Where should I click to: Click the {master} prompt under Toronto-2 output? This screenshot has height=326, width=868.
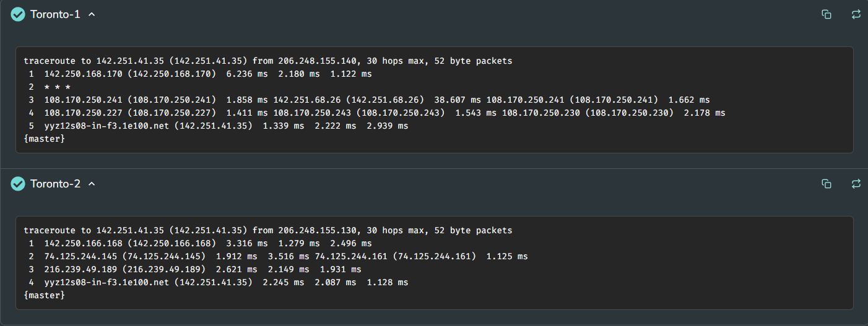(44, 296)
